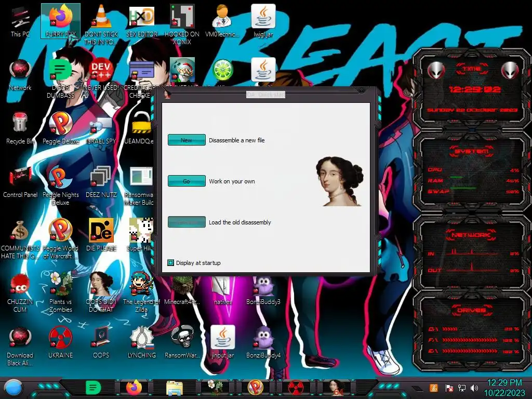Select the NEVER USED! Dev C++ shortcut

point(101,75)
